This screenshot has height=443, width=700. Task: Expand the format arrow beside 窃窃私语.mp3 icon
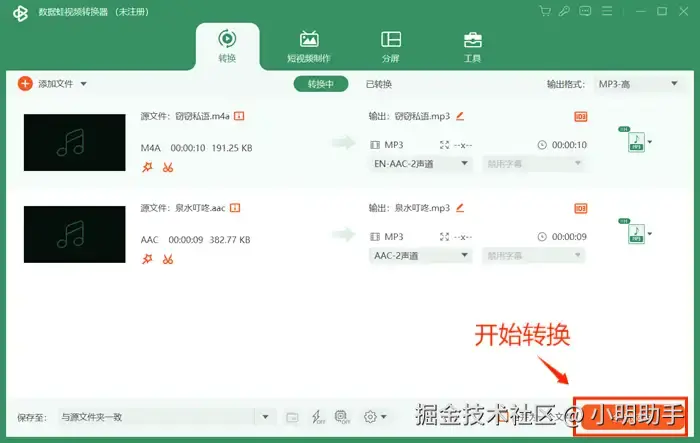[x=650, y=142]
